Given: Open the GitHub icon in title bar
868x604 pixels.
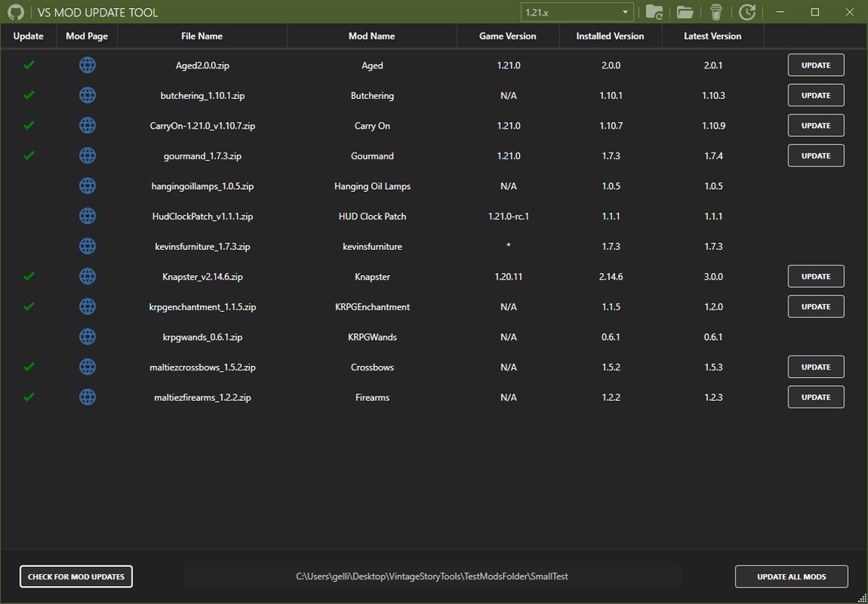Looking at the screenshot, I should 15,13.
